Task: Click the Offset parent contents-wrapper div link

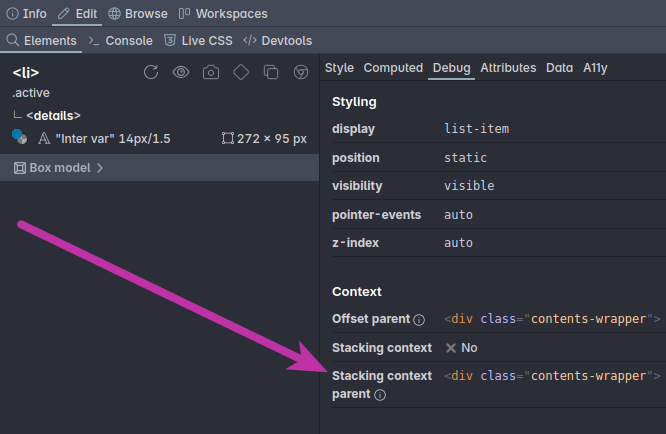Action: pyautogui.click(x=552, y=318)
